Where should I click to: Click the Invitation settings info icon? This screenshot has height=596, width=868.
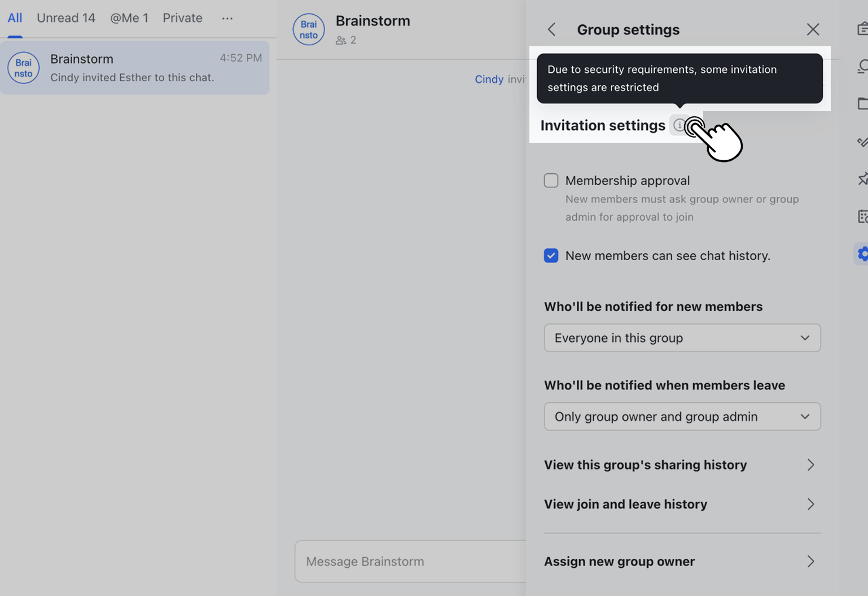click(680, 125)
